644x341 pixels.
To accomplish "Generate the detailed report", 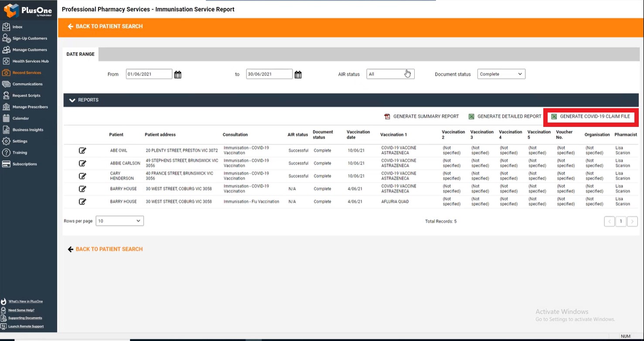I will [505, 116].
